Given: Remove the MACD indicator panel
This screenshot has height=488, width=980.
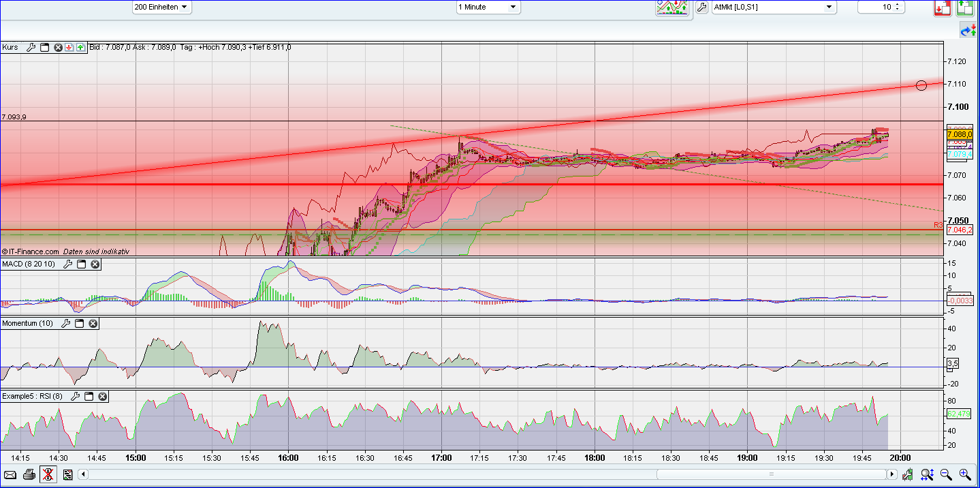Looking at the screenshot, I should click(x=95, y=264).
